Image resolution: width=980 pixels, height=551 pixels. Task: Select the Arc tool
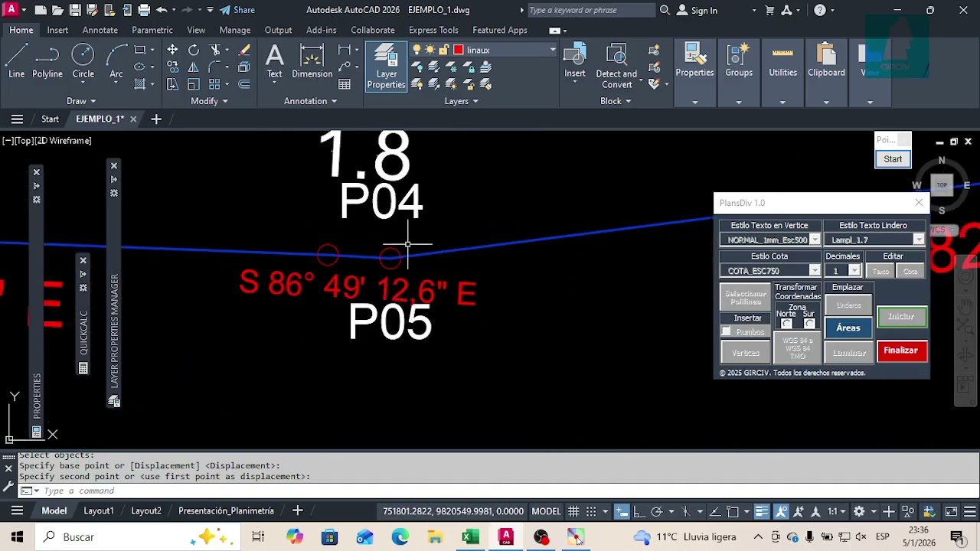coord(116,61)
